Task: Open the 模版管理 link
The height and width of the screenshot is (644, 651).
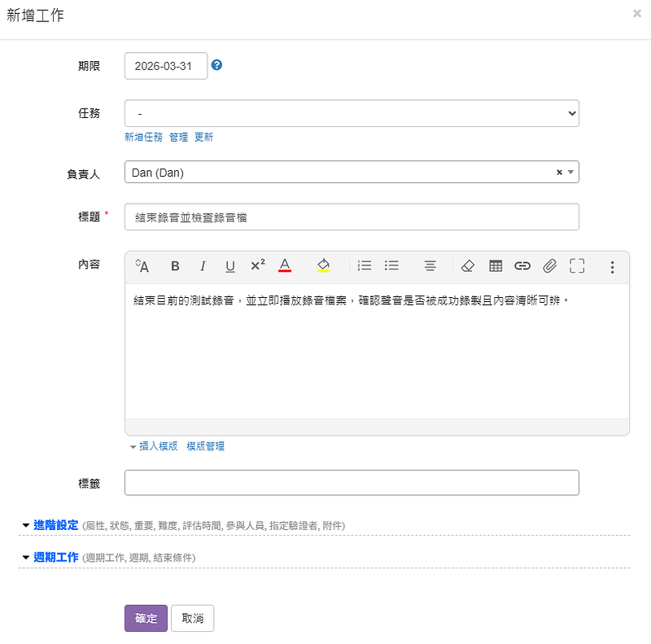Action: tap(205, 446)
